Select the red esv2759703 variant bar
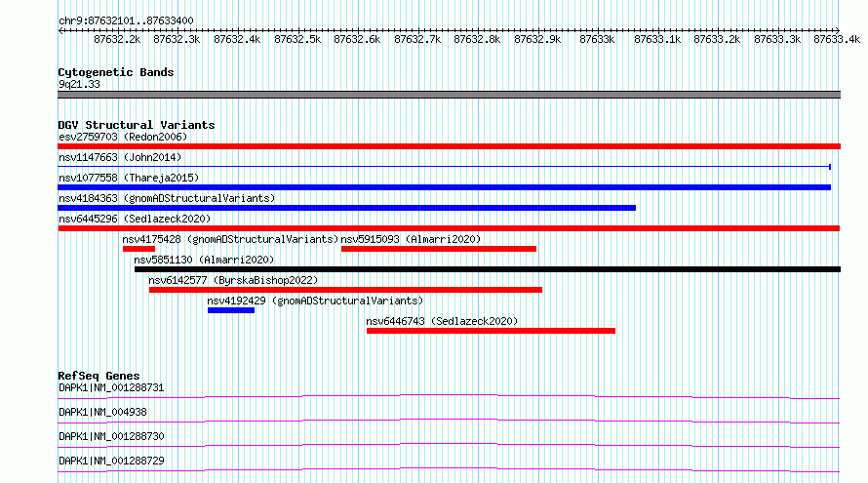 coord(449,146)
